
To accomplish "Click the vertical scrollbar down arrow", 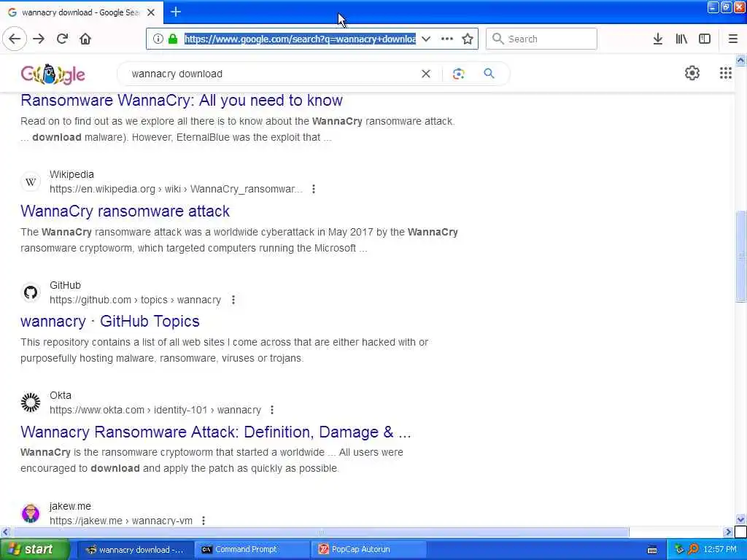I will click(x=741, y=519).
